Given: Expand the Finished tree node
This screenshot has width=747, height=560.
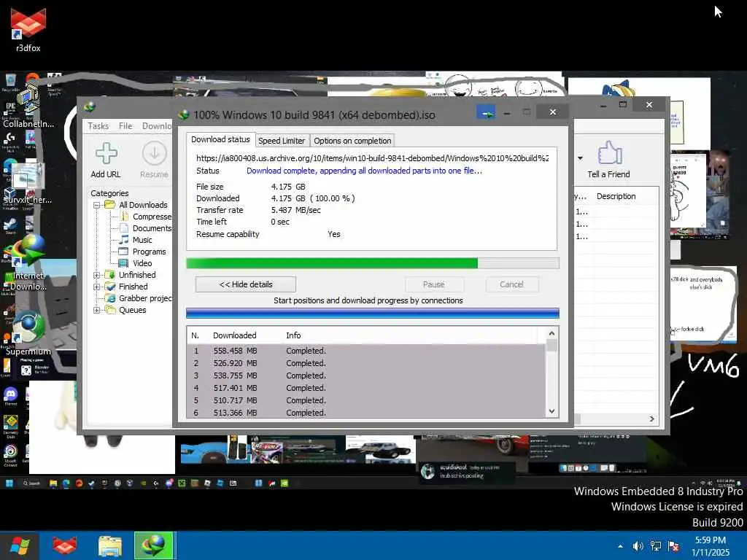Looking at the screenshot, I should tap(97, 287).
